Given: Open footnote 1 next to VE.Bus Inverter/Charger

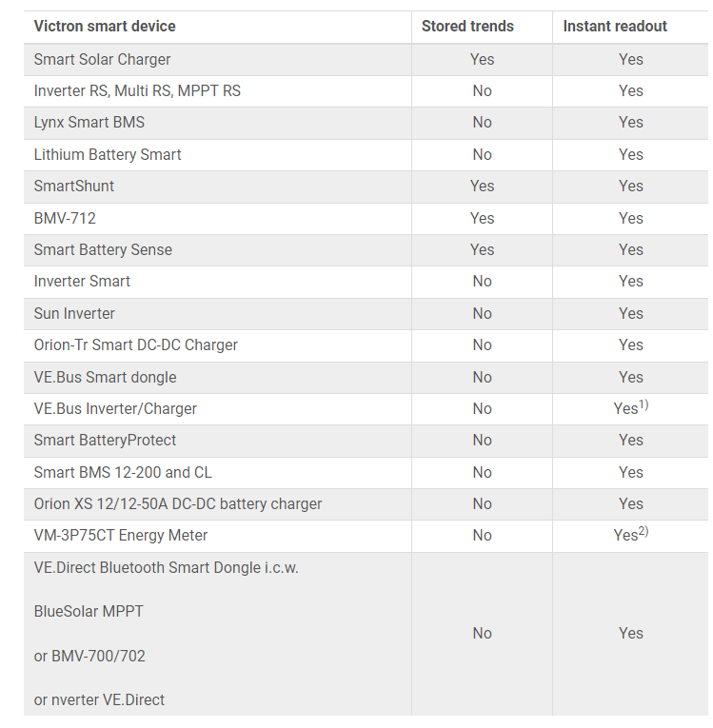Looking at the screenshot, I should tap(644, 404).
